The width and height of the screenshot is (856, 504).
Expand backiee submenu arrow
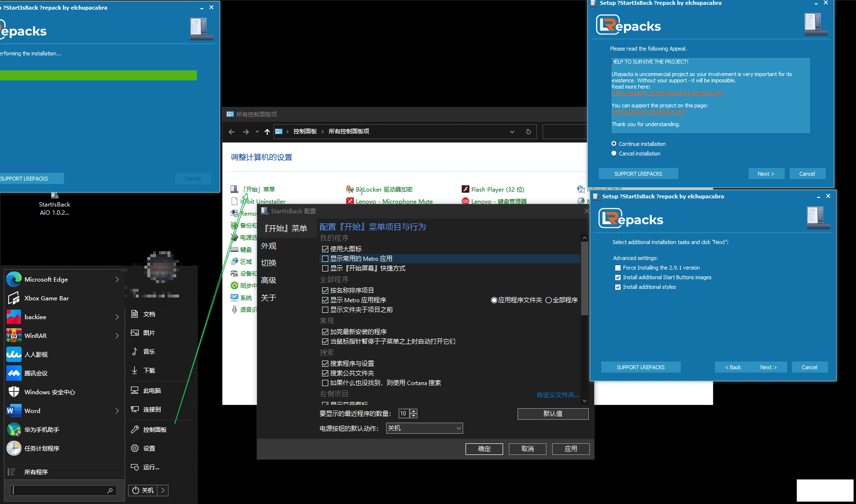point(117,317)
